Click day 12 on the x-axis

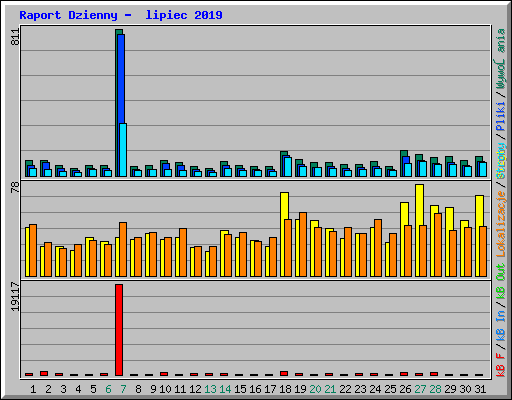click(195, 389)
